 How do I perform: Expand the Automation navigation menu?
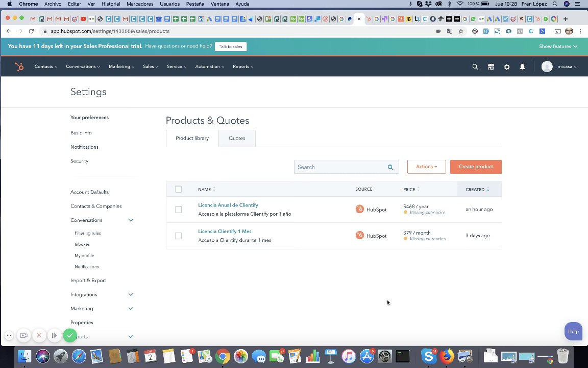point(210,66)
